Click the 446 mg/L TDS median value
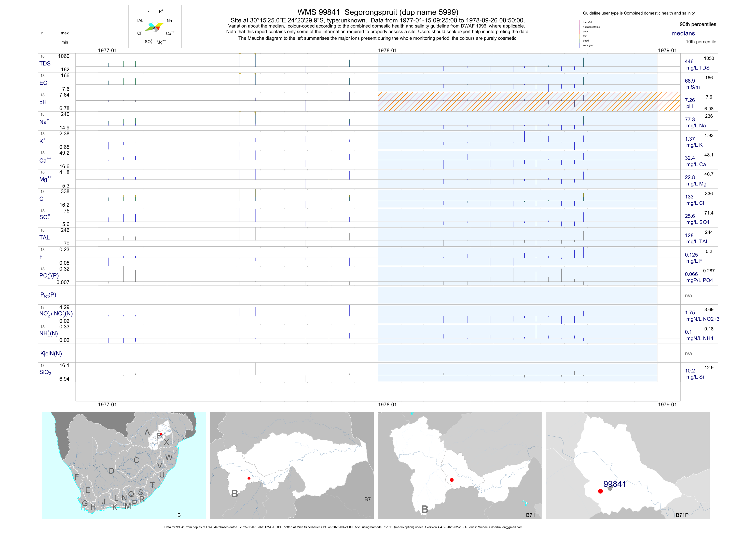This screenshot has height=535, width=756. pyautogui.click(x=689, y=62)
